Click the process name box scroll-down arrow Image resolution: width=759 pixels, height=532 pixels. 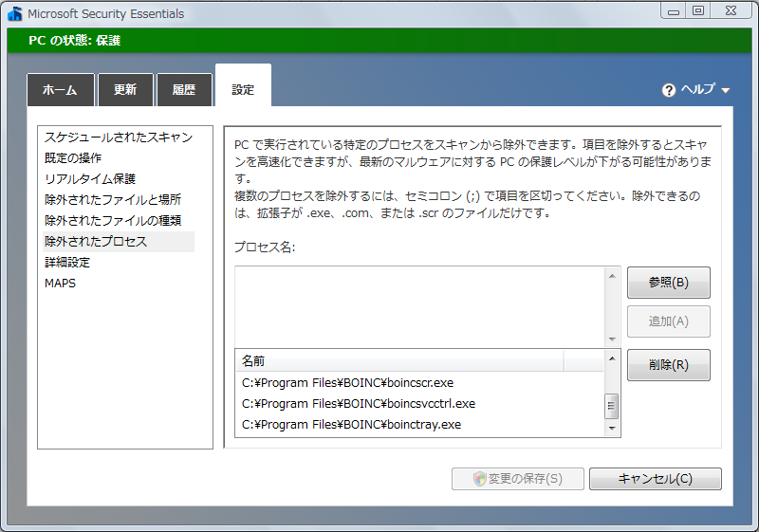pyautogui.click(x=612, y=339)
